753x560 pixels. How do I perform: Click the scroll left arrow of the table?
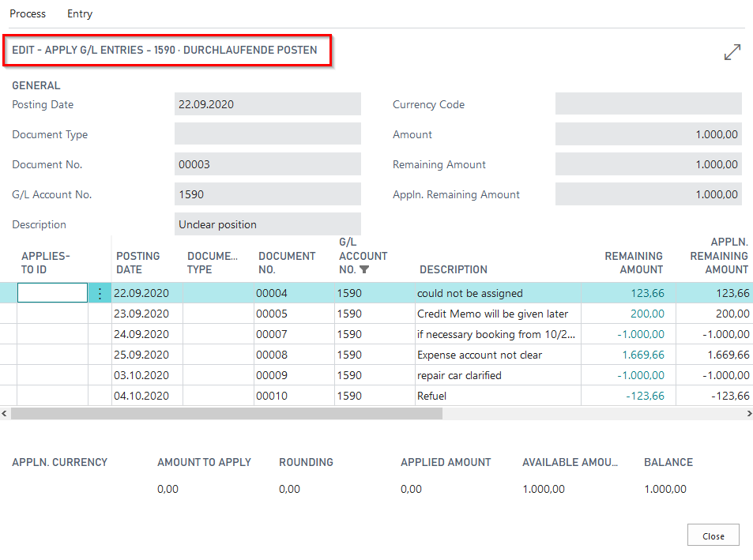point(4,413)
